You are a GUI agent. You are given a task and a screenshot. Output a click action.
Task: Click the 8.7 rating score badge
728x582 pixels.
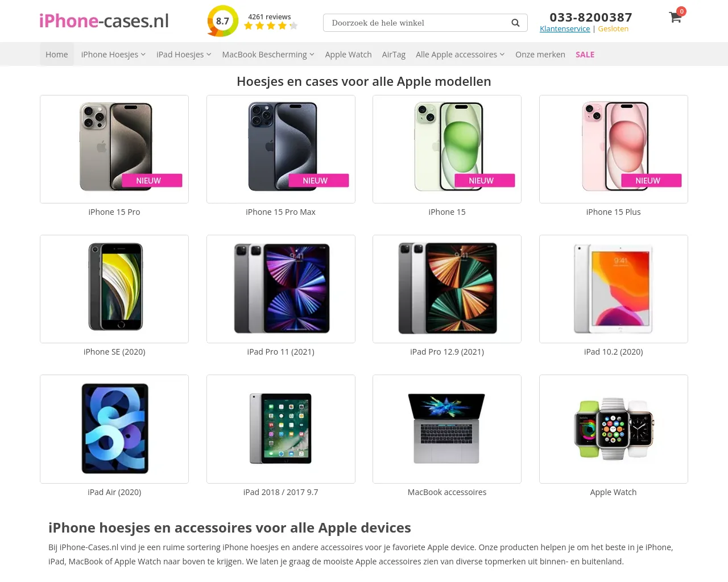tap(222, 21)
